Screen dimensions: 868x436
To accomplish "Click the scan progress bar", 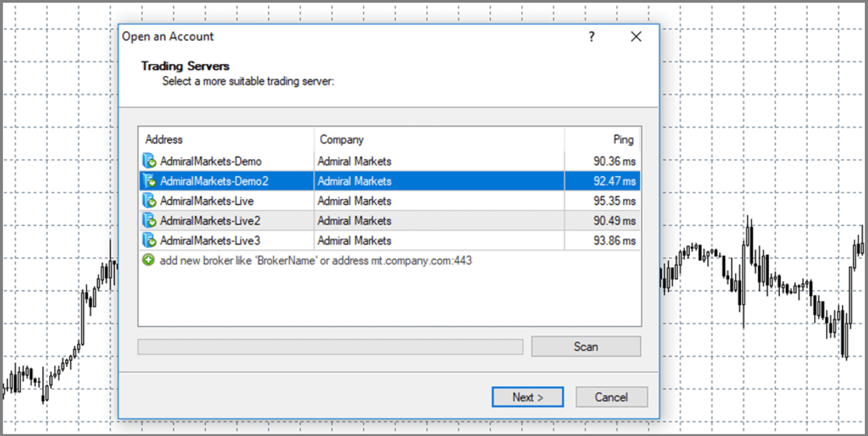I will pos(330,347).
